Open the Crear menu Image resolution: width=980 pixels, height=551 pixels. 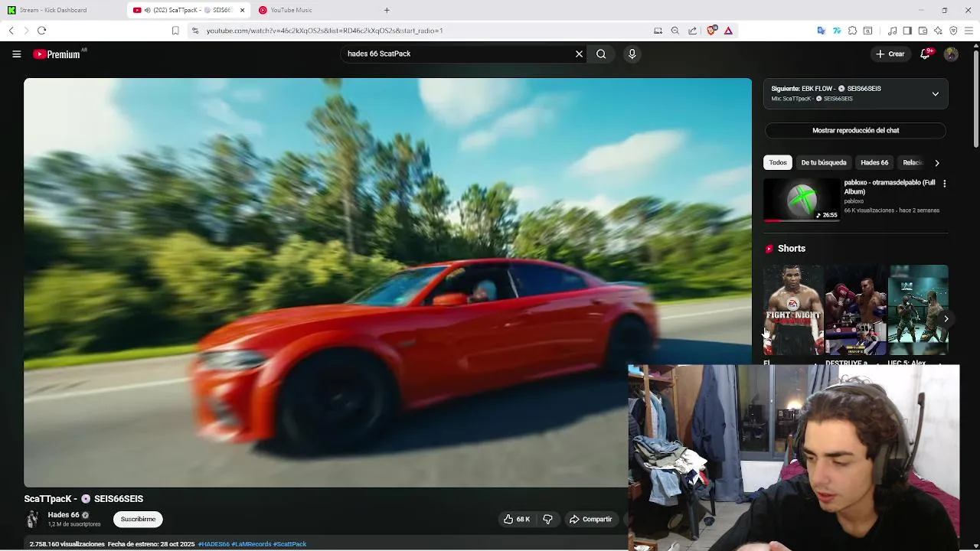tap(890, 54)
